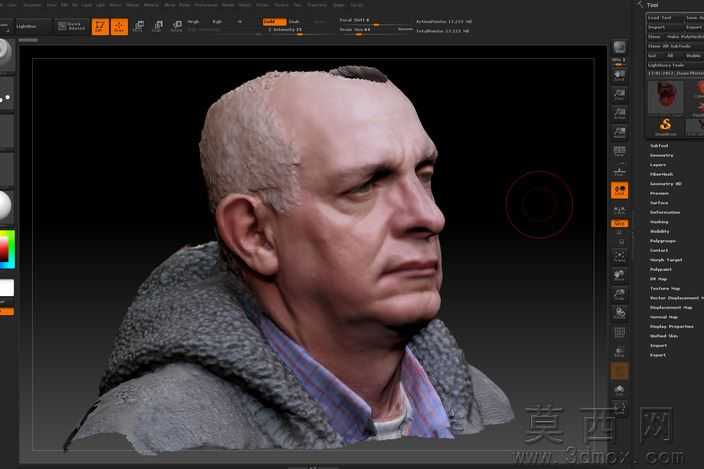704x469 pixels.
Task: Expand the Surface sub-palette
Action: pos(659,203)
